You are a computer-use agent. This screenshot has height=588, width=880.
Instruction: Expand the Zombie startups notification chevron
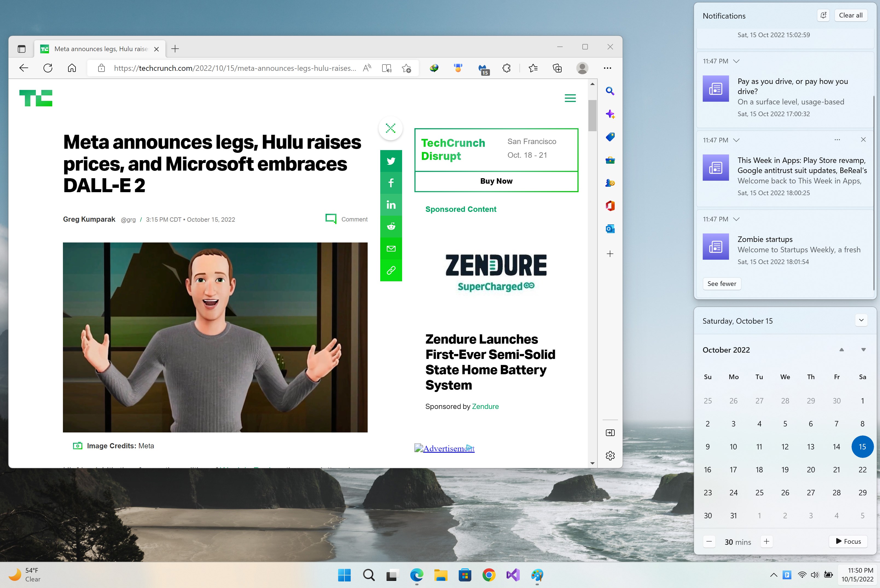pos(736,219)
